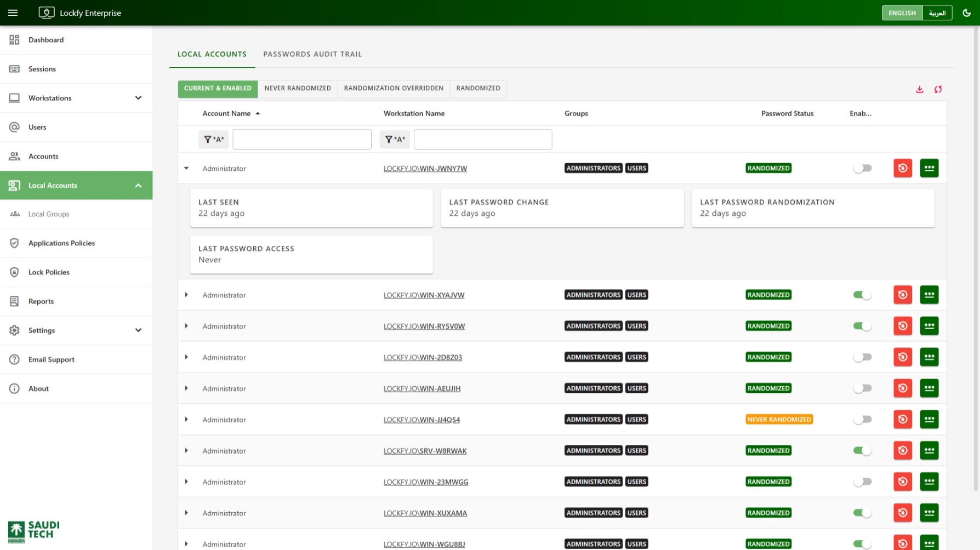Randomize password for WIN-RY5V0W row
The image size is (980, 550).
click(903, 326)
